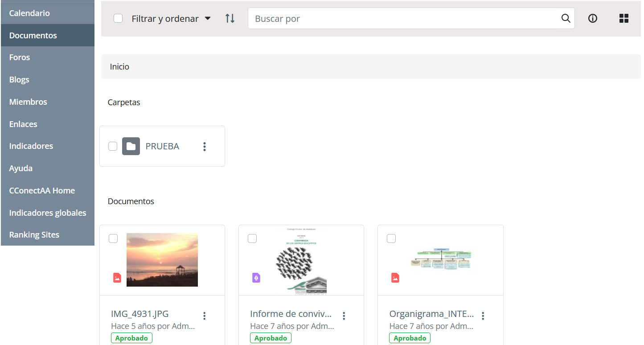The width and height of the screenshot is (644, 345).
Task: Open the information panel icon
Action: point(592,19)
